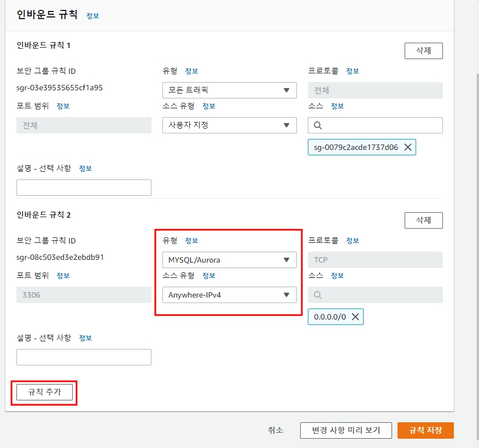479x448 pixels.
Task: Open 정보 link next to rule 1 유형
Action: (191, 71)
